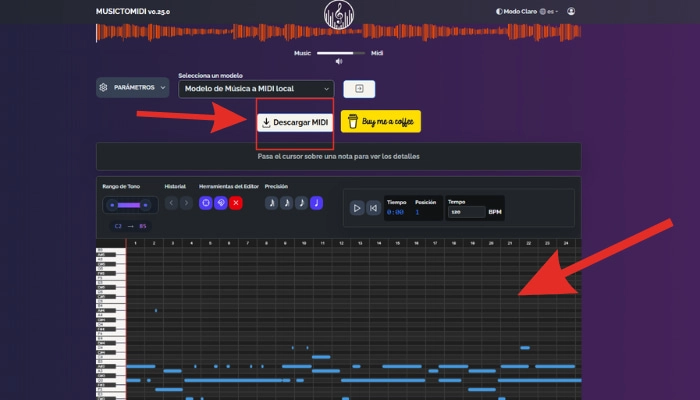
Task: Set precision to second note value
Action: tap(287, 203)
